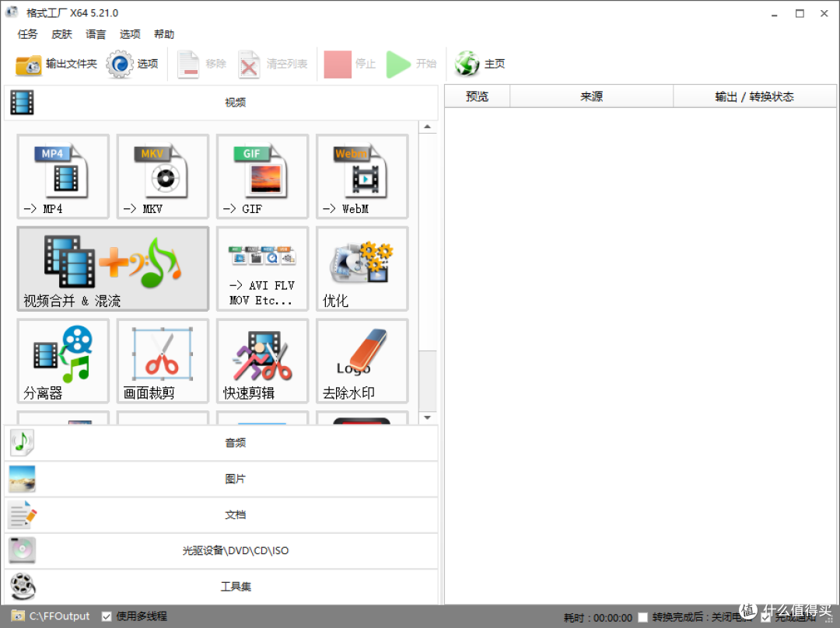Click the 预览 column header
Viewport: 840px width, 628px height.
(x=477, y=96)
